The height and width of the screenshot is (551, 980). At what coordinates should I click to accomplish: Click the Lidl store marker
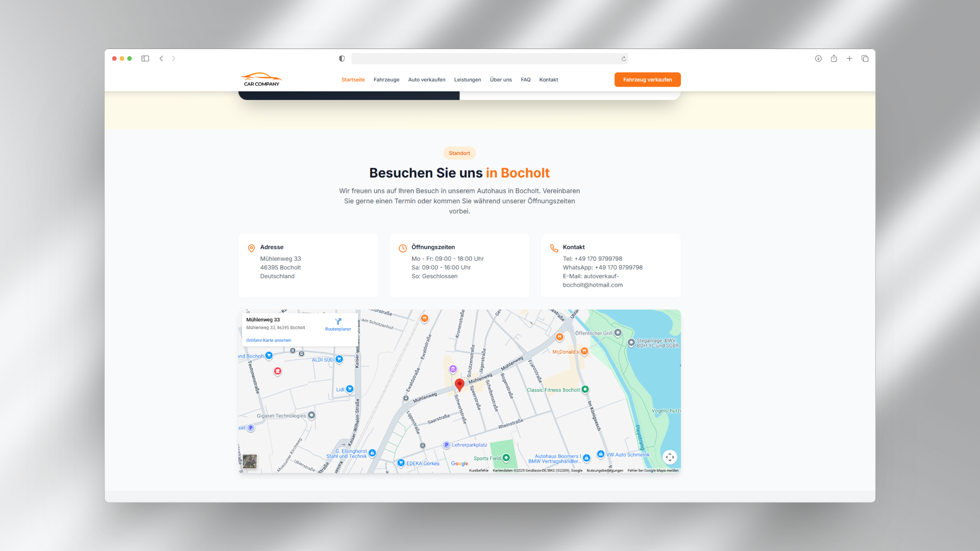350,389
